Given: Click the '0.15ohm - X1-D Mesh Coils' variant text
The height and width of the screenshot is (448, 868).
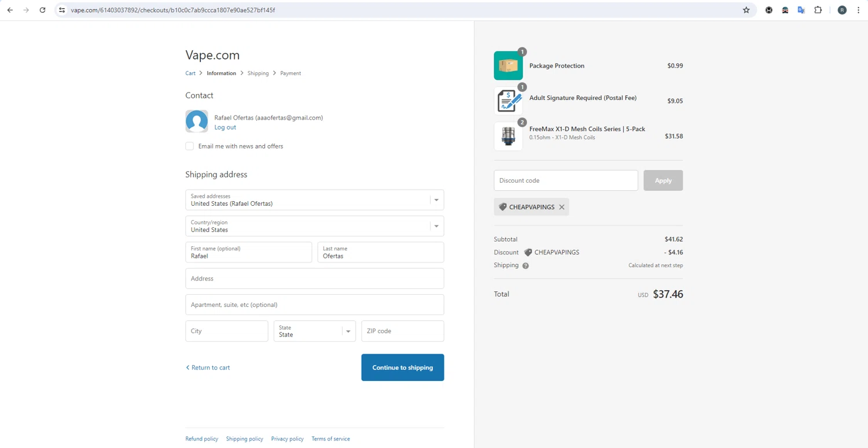Looking at the screenshot, I should point(562,138).
